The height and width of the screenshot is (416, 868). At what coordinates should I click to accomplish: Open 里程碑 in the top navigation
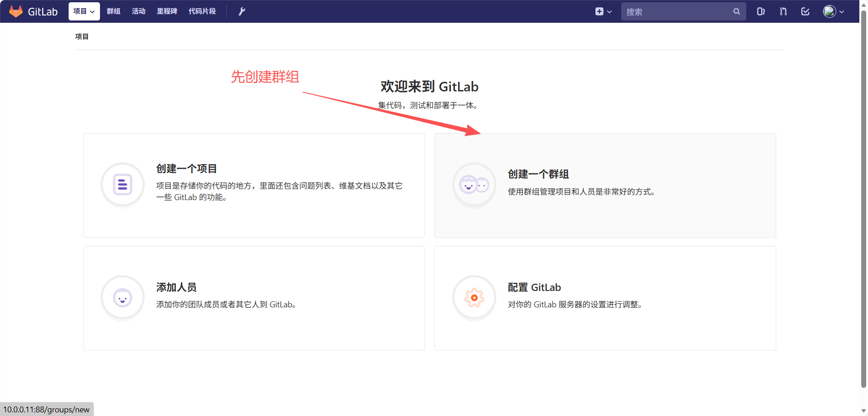(x=167, y=11)
